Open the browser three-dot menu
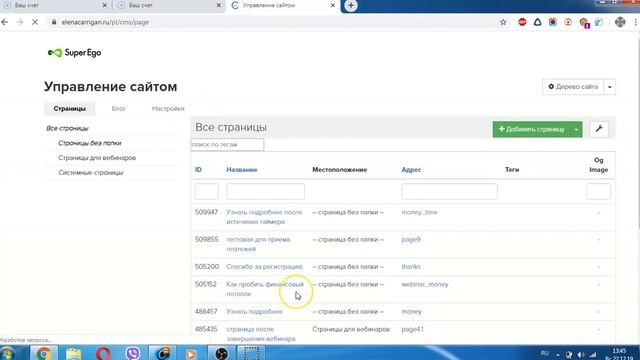 coord(636,22)
